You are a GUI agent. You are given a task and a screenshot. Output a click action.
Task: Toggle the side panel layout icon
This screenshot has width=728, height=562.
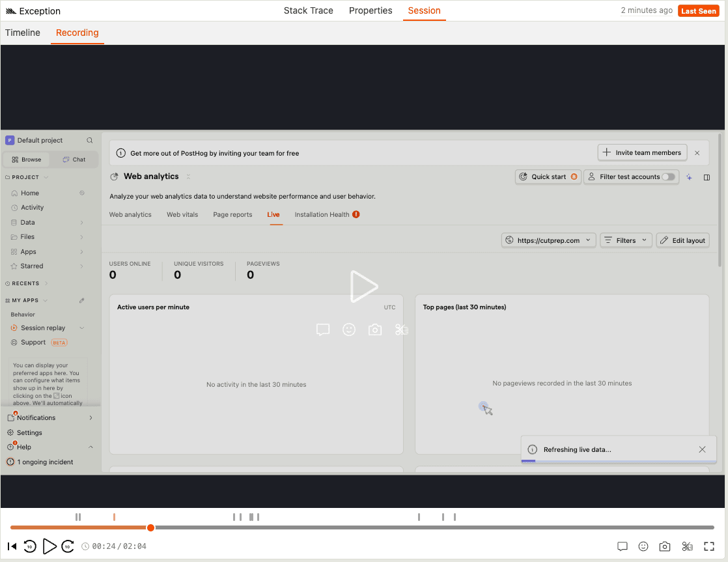(707, 177)
